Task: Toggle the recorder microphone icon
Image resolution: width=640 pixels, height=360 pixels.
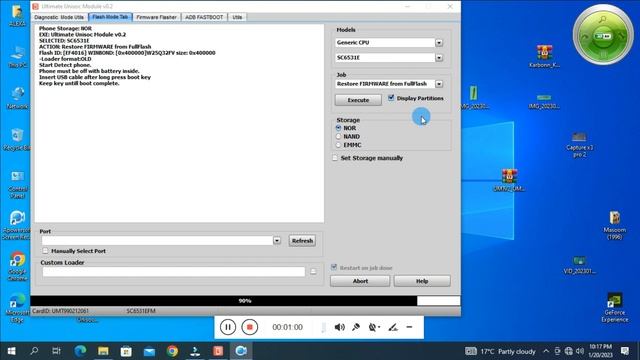Action: [356, 327]
